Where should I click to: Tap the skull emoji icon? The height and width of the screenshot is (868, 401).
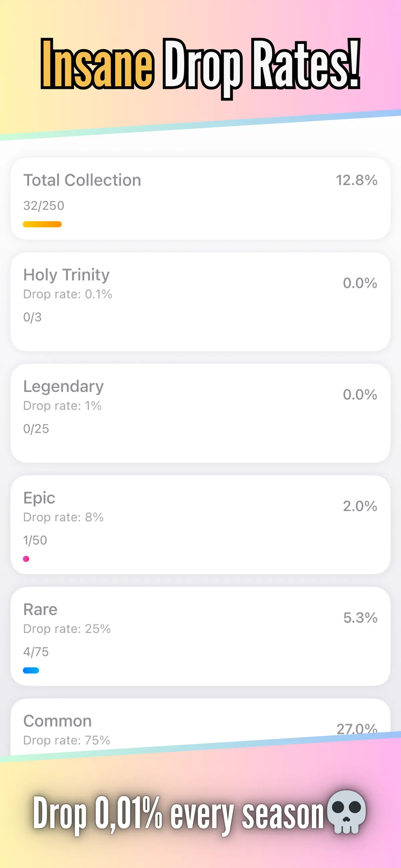click(x=347, y=812)
